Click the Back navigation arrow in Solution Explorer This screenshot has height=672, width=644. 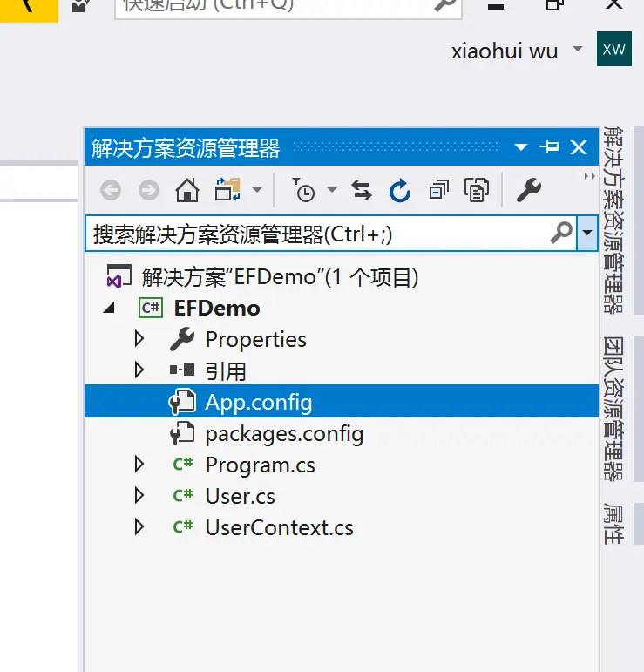tap(111, 190)
